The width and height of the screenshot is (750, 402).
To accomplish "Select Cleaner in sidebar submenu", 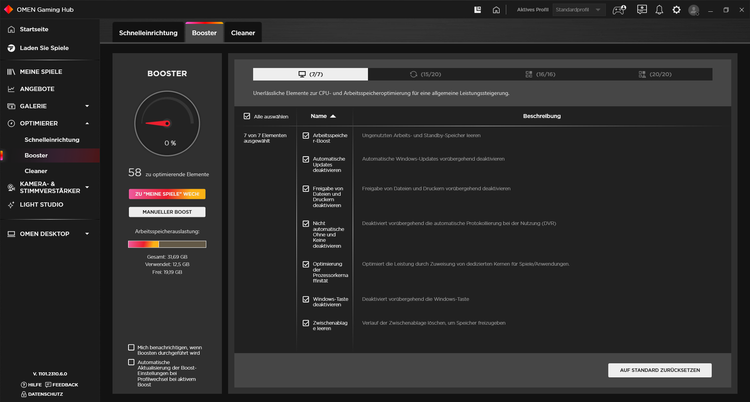I will pos(36,171).
